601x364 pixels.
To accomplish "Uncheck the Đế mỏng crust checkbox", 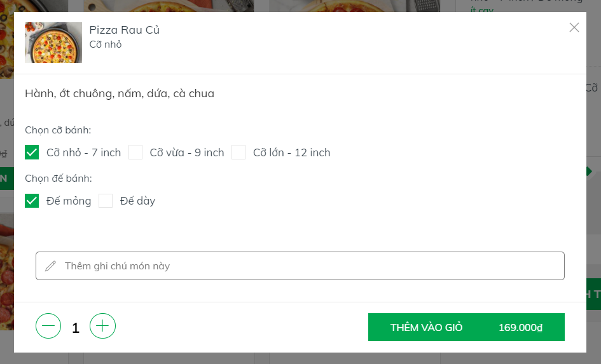I will (32, 201).
